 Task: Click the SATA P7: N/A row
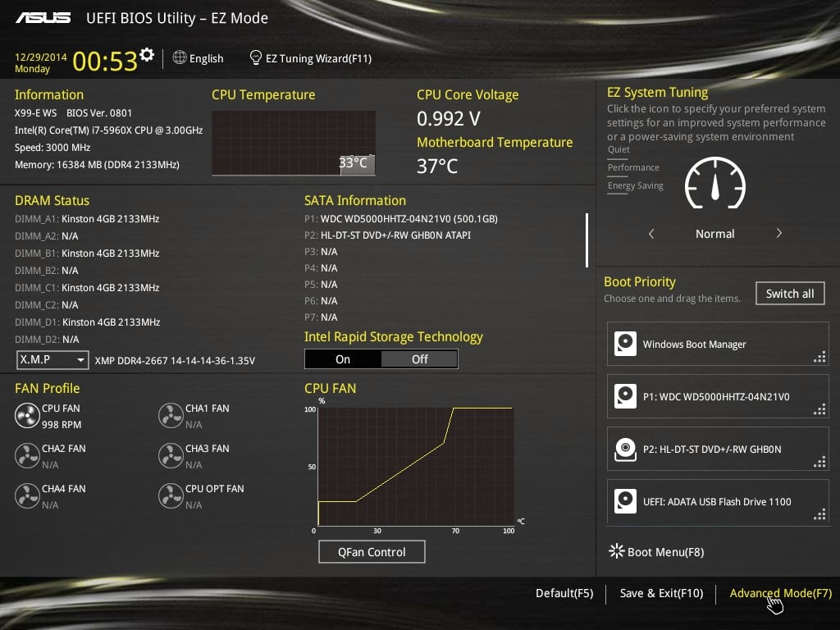click(321, 317)
